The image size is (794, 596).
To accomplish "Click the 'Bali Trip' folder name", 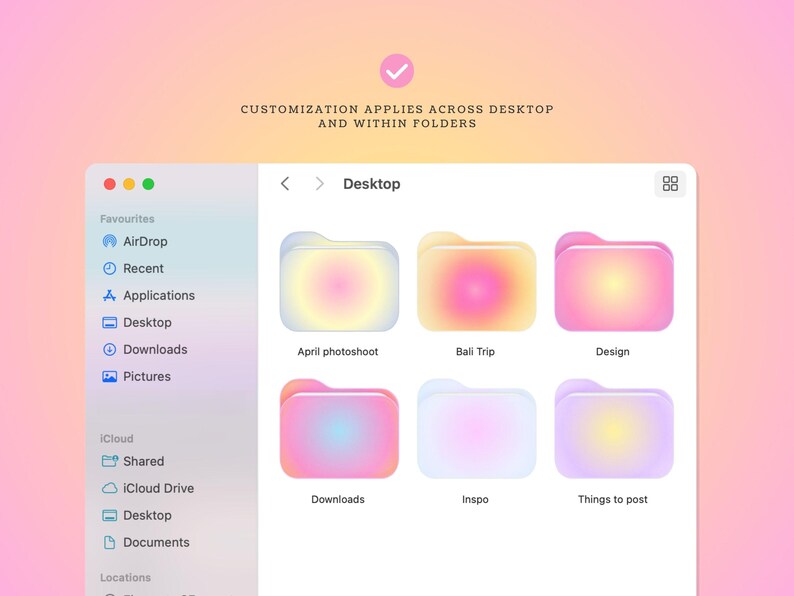I will pyautogui.click(x=475, y=351).
